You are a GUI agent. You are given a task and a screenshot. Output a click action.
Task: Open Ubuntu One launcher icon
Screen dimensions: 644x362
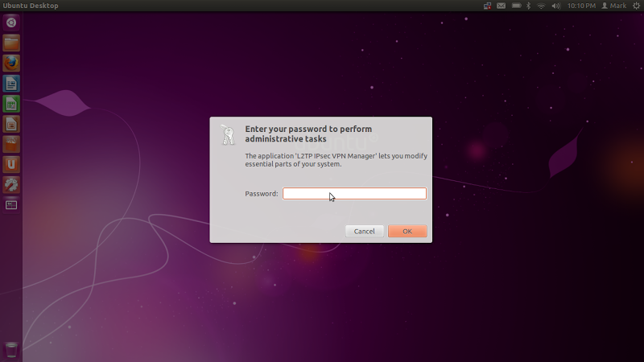coord(11,165)
